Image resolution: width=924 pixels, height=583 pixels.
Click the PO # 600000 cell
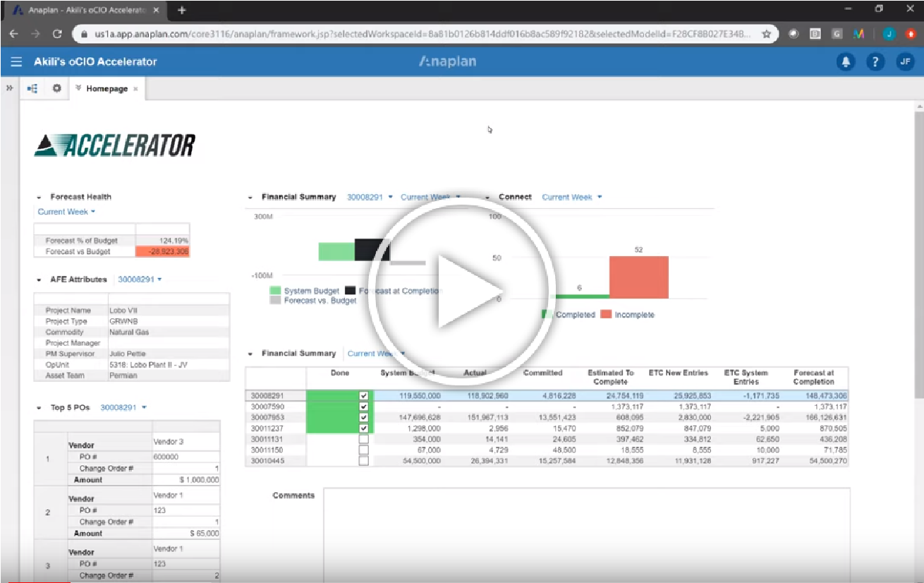tap(186, 457)
